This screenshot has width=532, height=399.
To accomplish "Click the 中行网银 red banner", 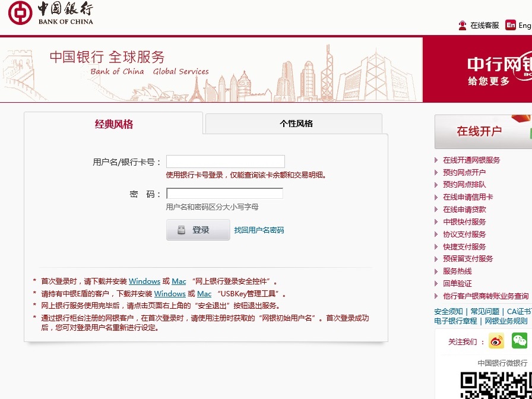I will (477, 69).
